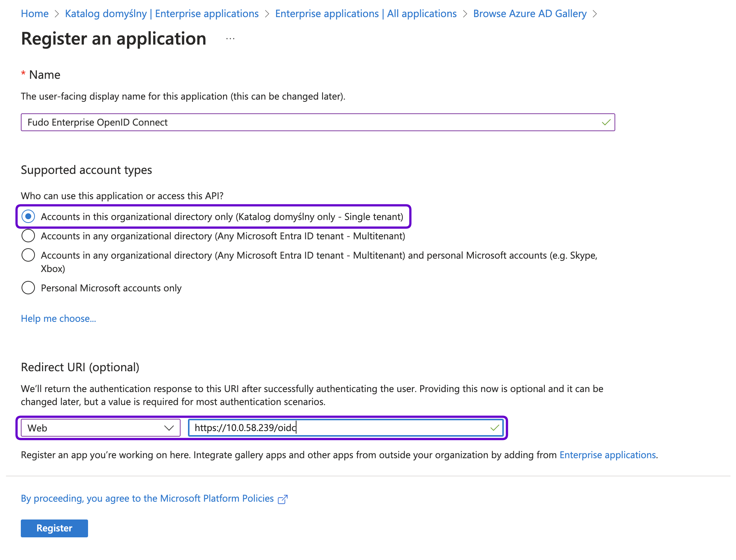Select Multitenant and personal Microsoft accounts option
736x560 pixels.
(x=28, y=255)
